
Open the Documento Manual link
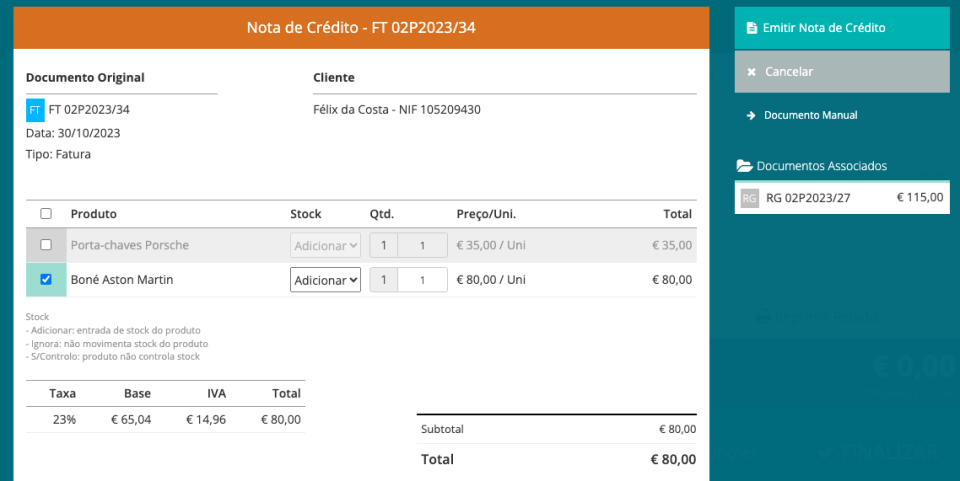[x=810, y=116]
